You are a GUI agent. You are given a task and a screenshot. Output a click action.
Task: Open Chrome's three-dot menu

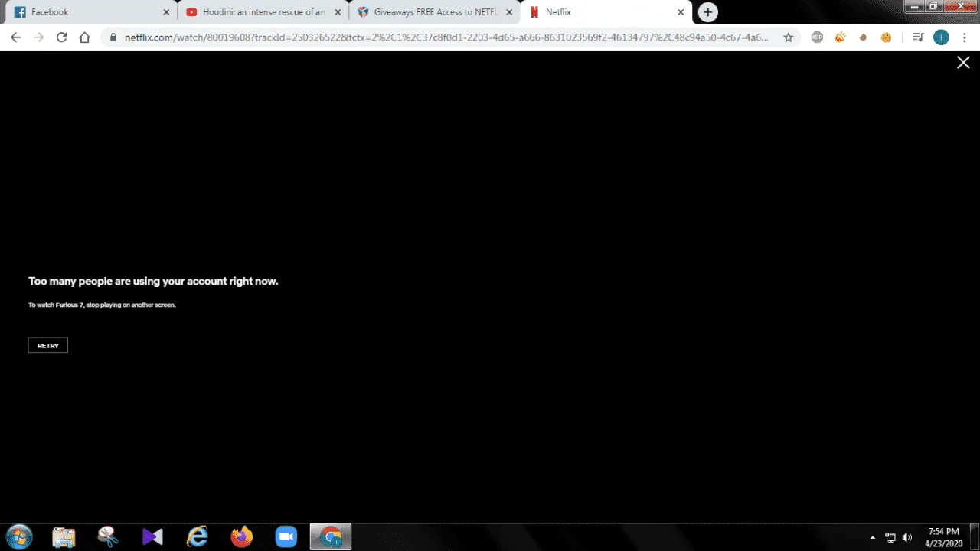click(964, 37)
